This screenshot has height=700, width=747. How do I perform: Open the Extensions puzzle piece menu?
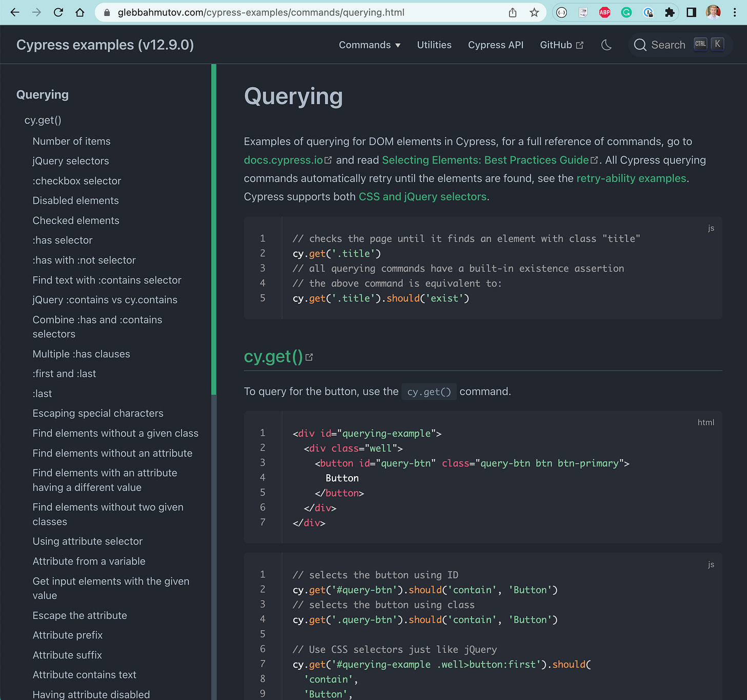[670, 12]
